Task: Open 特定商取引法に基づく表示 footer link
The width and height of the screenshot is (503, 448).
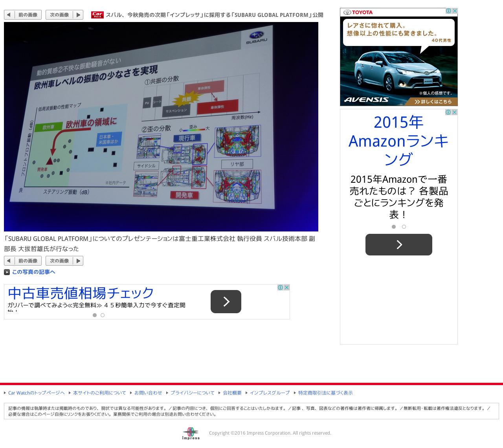Action: [325, 393]
